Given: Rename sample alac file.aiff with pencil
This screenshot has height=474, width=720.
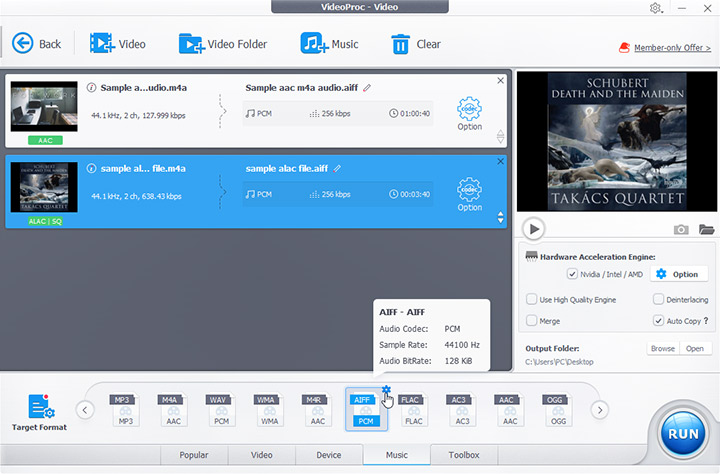Looking at the screenshot, I should [337, 169].
